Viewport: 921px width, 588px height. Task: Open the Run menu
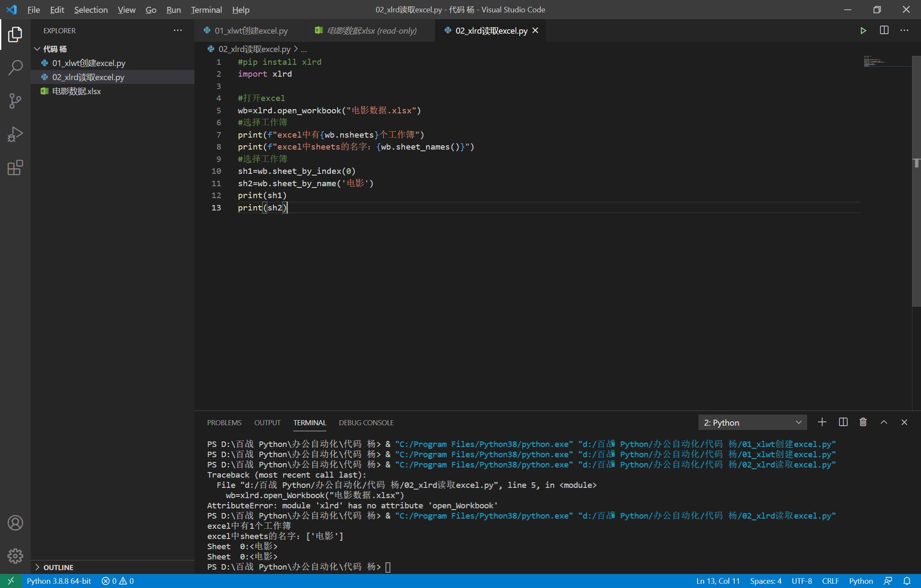coord(174,9)
